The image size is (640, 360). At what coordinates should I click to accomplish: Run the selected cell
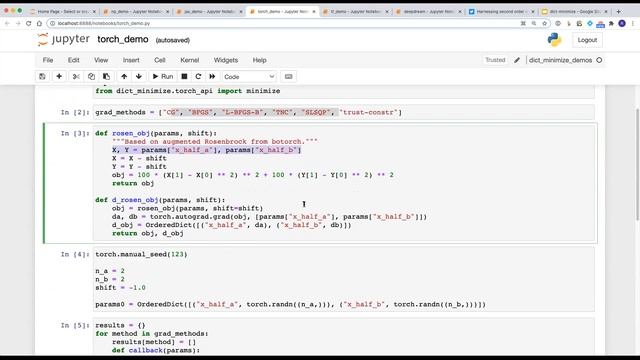163,76
